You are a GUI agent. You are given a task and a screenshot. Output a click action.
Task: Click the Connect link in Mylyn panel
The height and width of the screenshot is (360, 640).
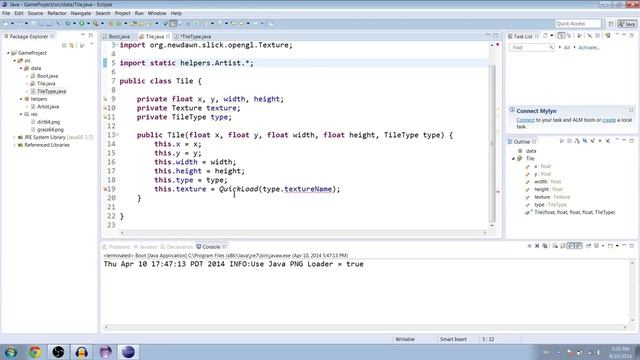coord(525,120)
